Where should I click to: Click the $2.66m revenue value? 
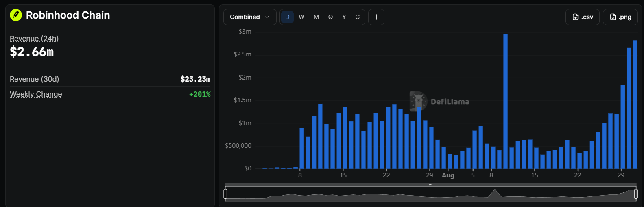point(32,52)
